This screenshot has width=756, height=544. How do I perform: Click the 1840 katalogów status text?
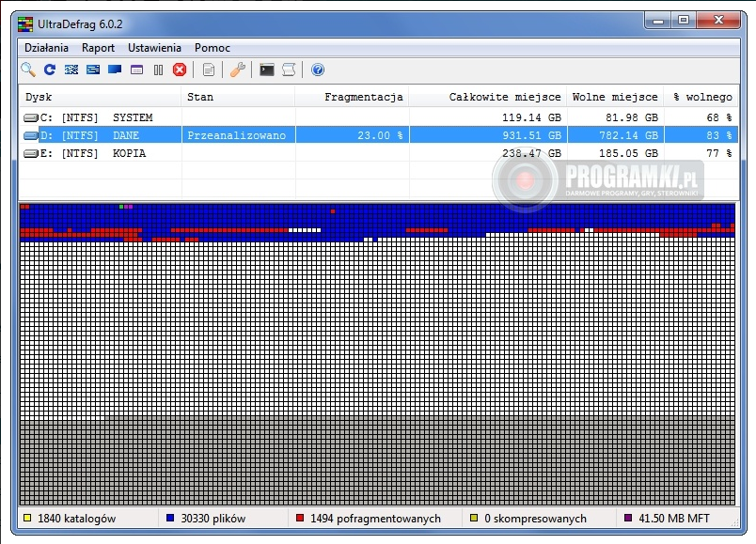77,519
